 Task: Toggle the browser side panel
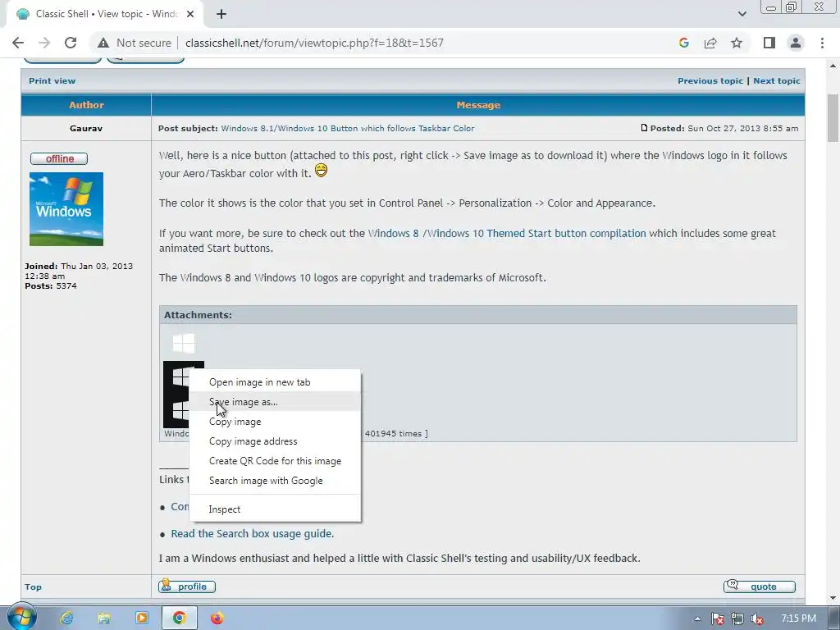769,43
